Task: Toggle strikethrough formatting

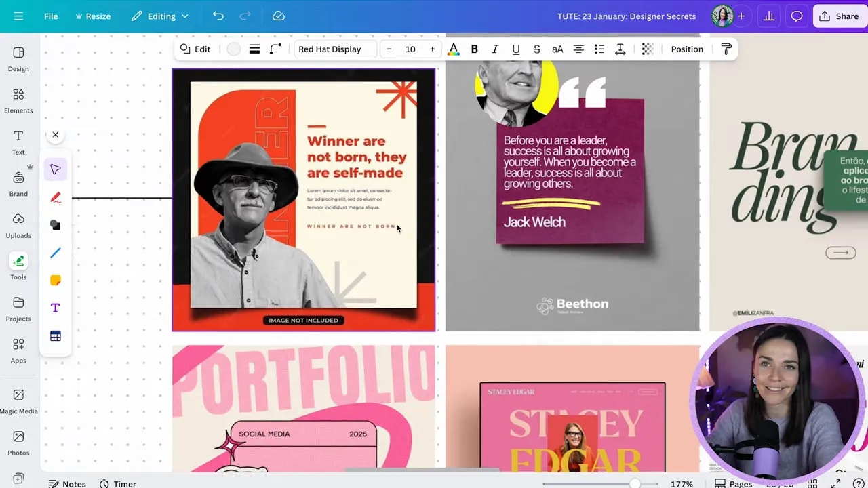Action: coord(536,48)
